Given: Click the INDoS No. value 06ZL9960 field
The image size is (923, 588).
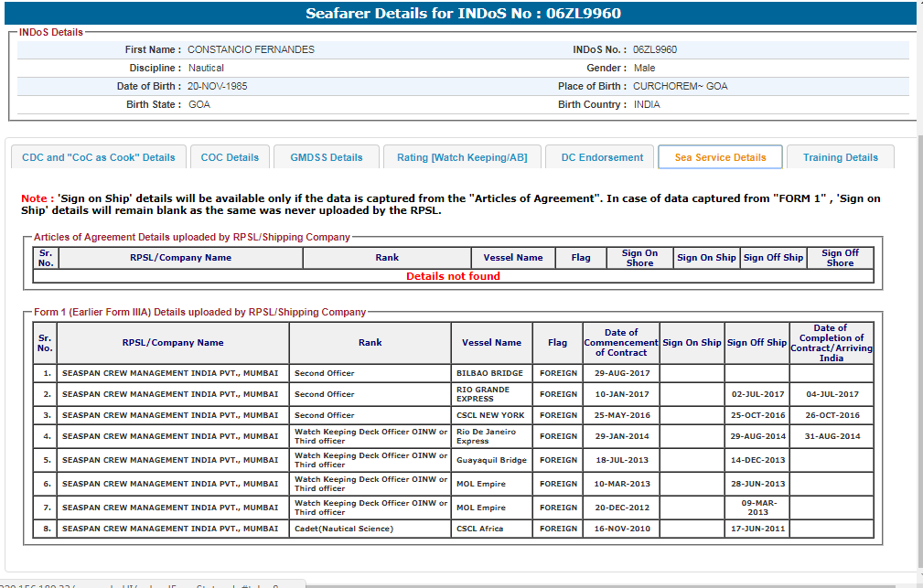Looking at the screenshot, I should coord(655,50).
